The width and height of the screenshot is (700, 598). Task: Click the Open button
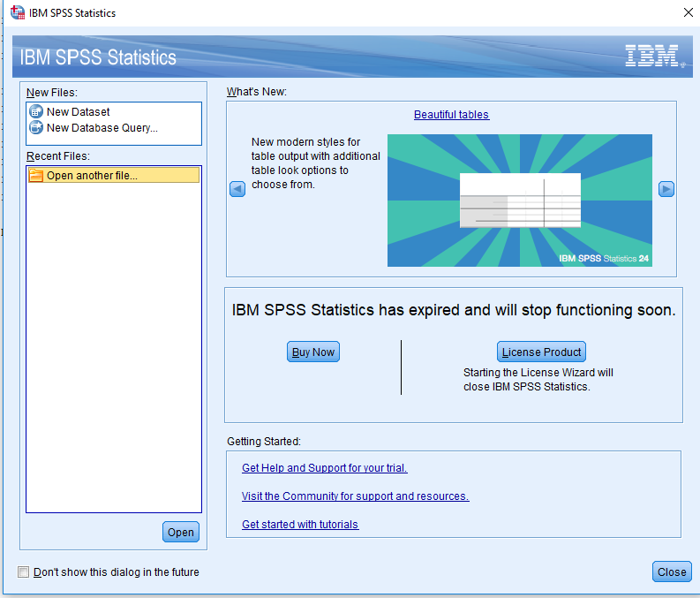[181, 532]
